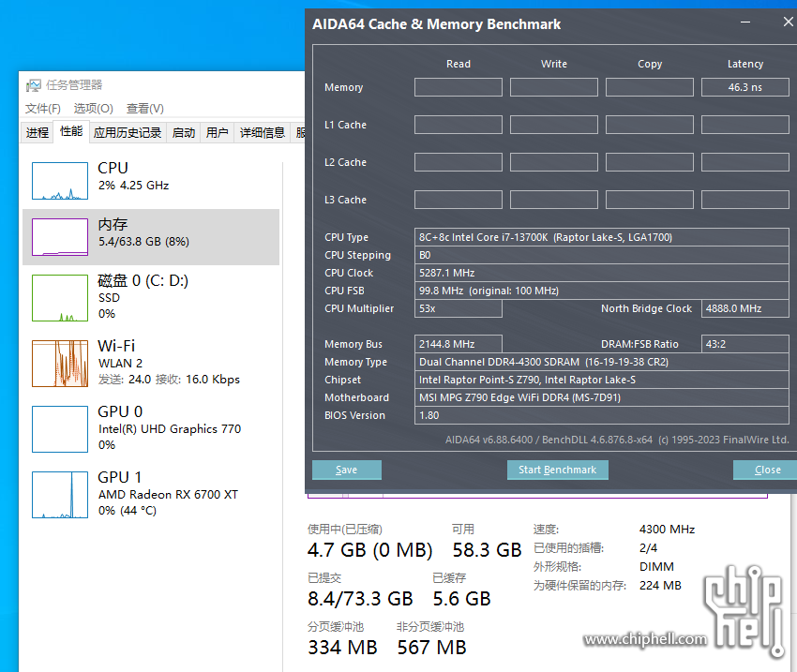Image resolution: width=797 pixels, height=672 pixels.
Task: Switch to the 详细信息 tab
Action: pyautogui.click(x=263, y=133)
